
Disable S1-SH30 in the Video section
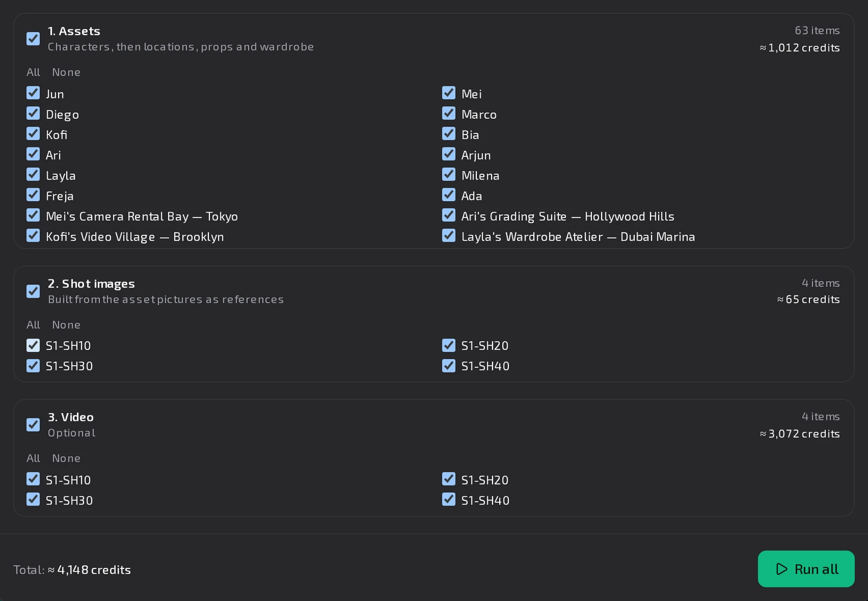(33, 500)
